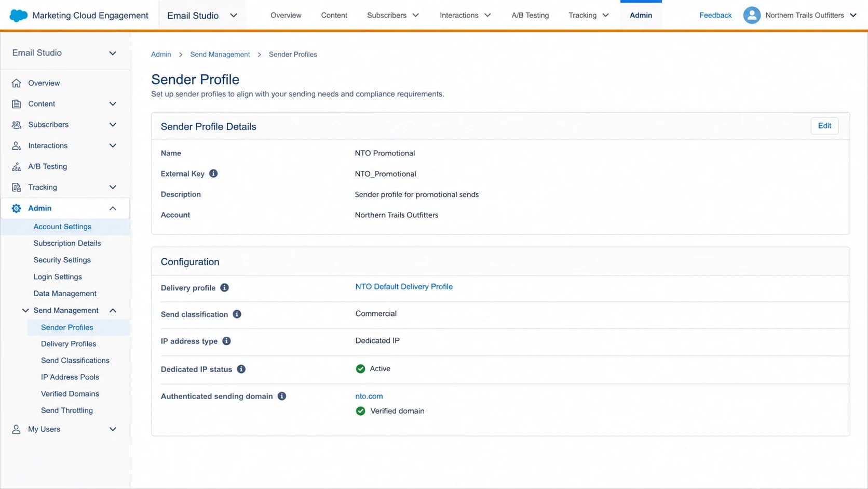Open the A/B Testing top tab
868x489 pixels.
click(530, 16)
